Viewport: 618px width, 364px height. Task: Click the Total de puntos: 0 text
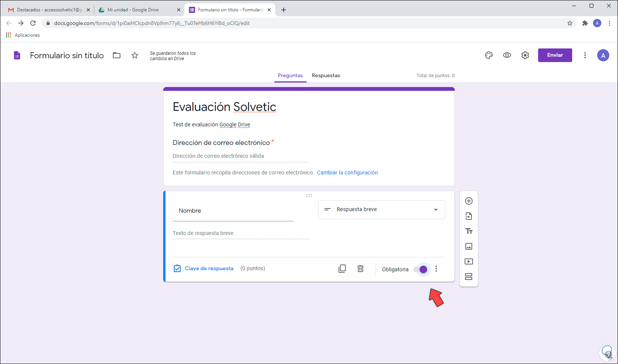(435, 76)
